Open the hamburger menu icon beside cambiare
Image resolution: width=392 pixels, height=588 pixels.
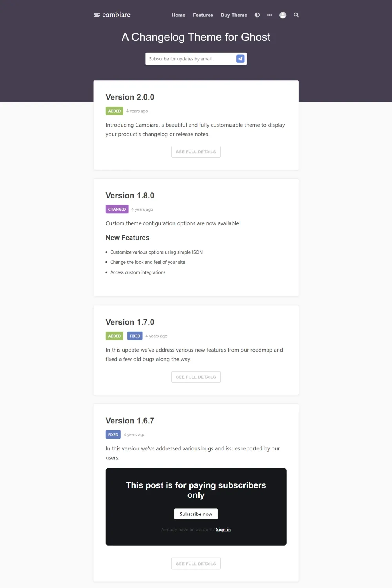tap(97, 15)
